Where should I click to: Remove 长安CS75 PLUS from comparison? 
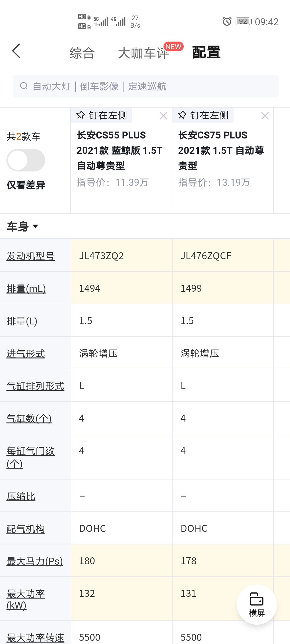[265, 116]
